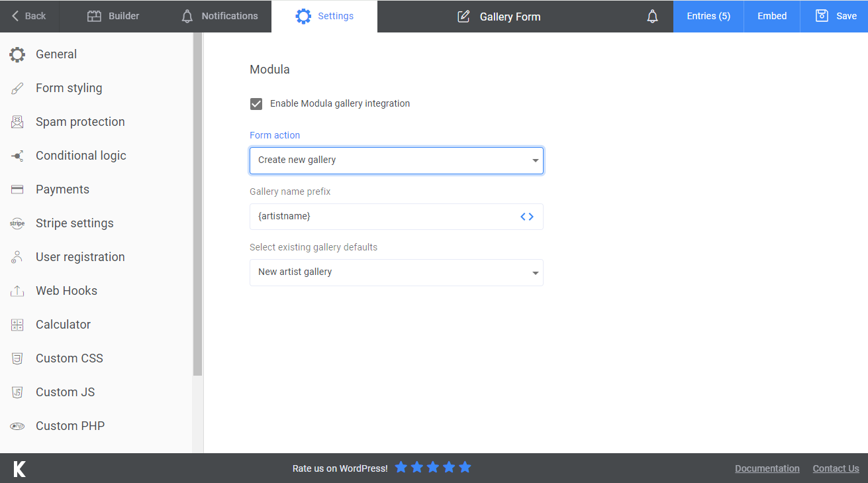Click the Form styling brush icon
868x483 pixels.
[x=17, y=88]
